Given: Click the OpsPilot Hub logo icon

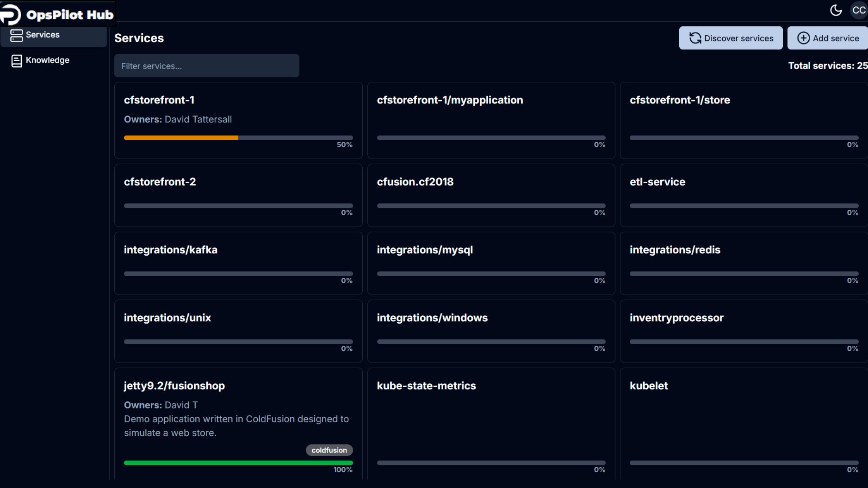Looking at the screenshot, I should point(10,15).
